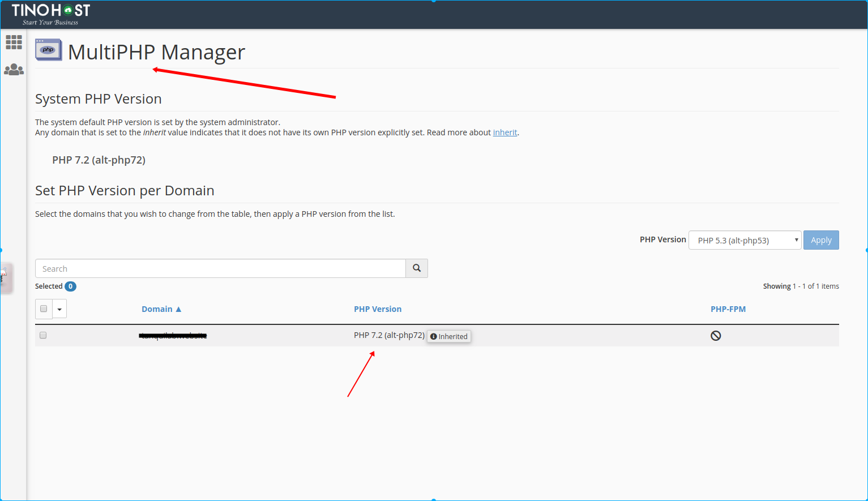
Task: Click the system PHP 7.2 (alt-php72) text
Action: point(99,160)
